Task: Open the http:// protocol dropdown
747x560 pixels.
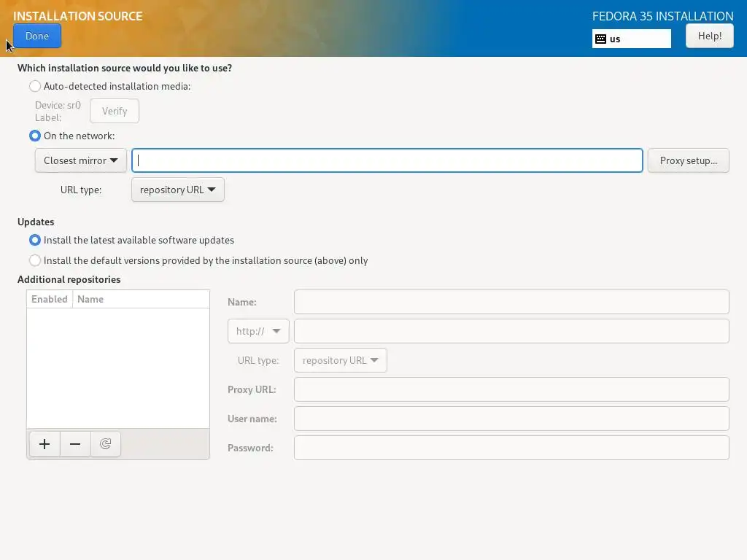Action: pyautogui.click(x=258, y=331)
